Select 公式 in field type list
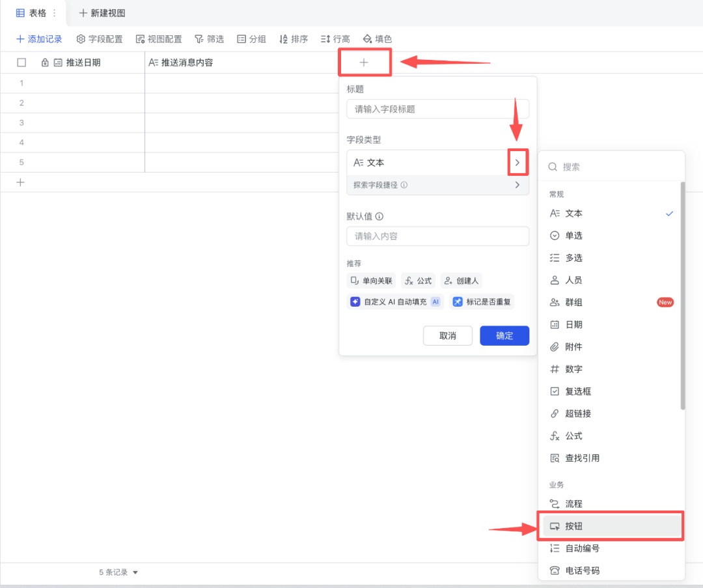 tap(611, 436)
